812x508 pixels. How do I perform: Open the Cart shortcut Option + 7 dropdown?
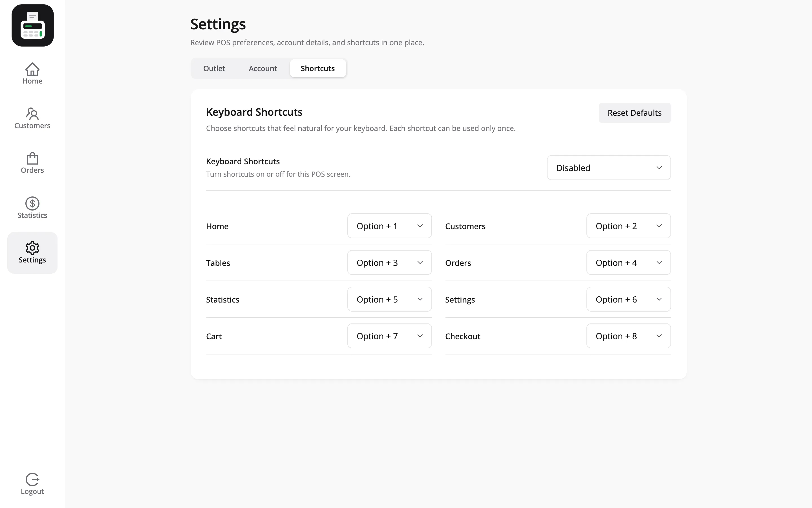pyautogui.click(x=389, y=336)
